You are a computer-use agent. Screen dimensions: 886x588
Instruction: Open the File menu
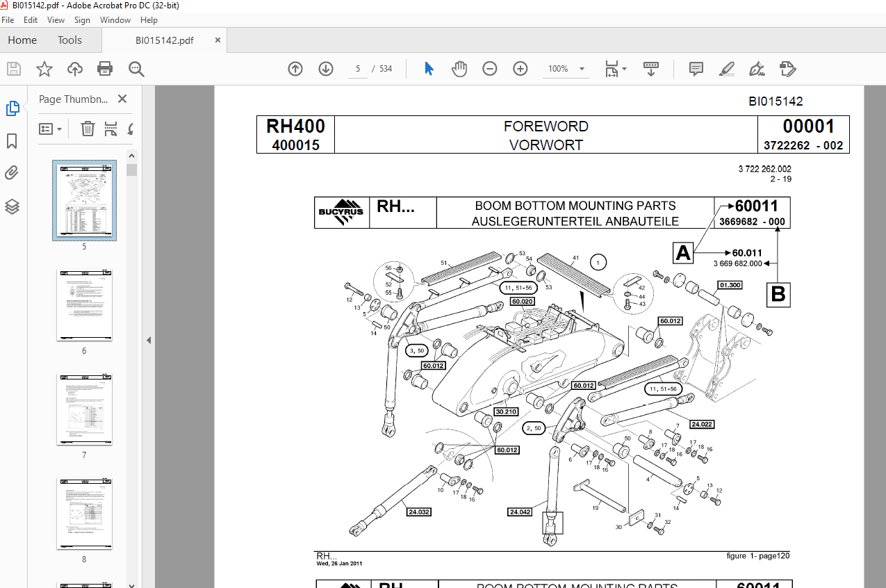(8, 20)
